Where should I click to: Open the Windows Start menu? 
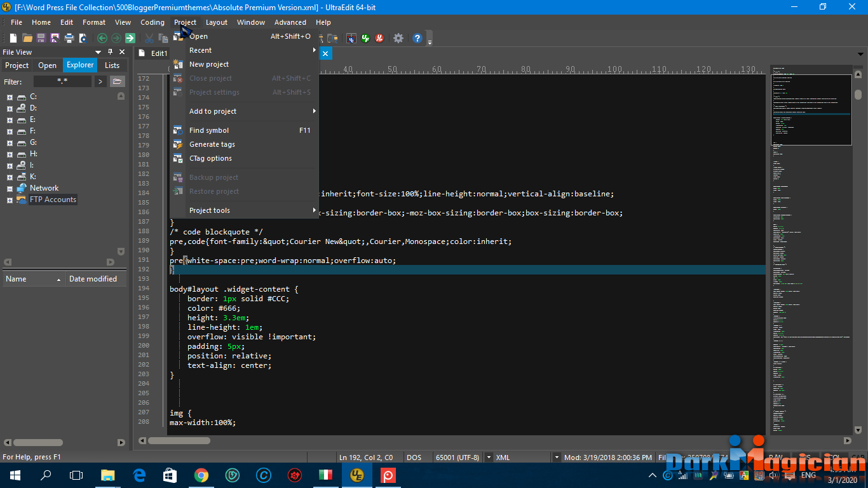(15, 475)
